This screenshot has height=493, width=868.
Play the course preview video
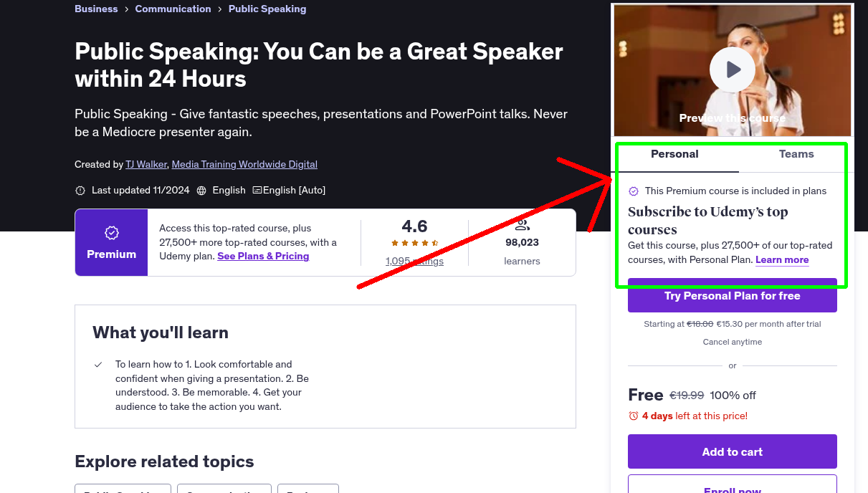pyautogui.click(x=732, y=70)
